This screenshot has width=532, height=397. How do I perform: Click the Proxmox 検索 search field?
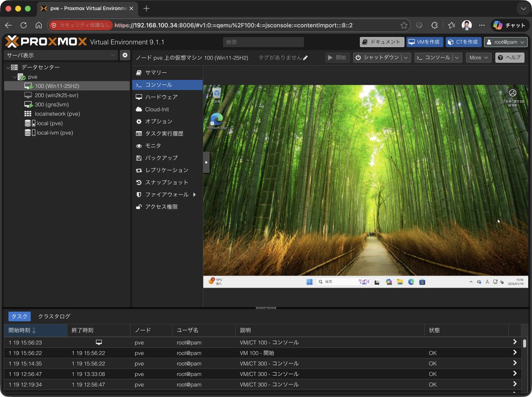[x=263, y=42]
